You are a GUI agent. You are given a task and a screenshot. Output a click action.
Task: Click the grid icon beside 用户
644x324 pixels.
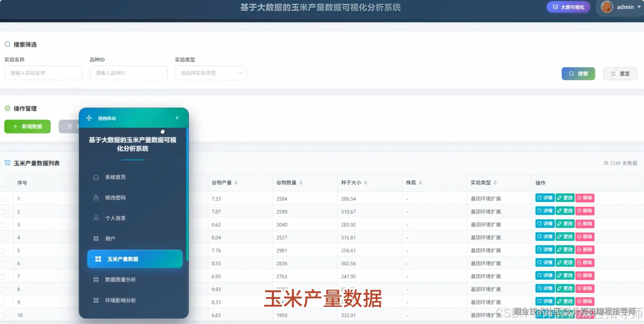click(x=96, y=238)
